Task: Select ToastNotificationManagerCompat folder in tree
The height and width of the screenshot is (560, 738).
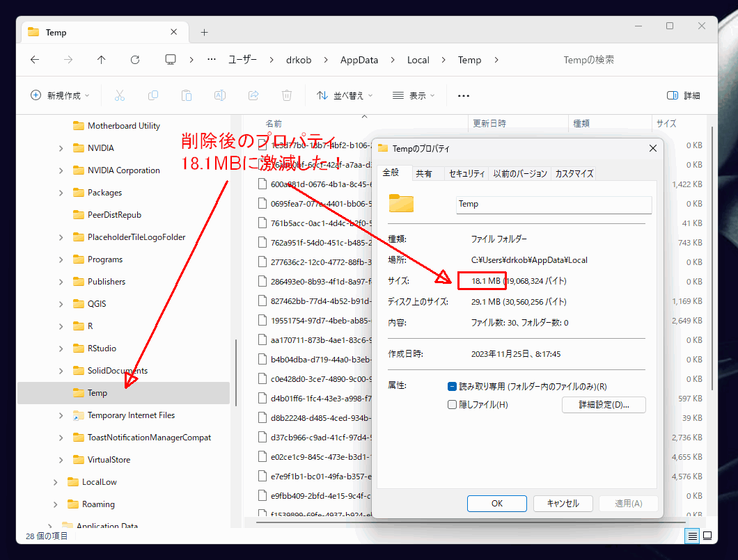Action: click(149, 438)
